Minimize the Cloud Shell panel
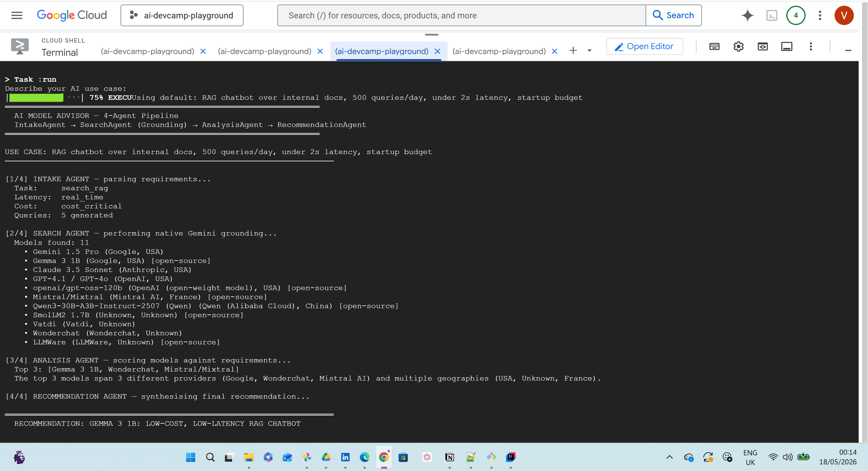The image size is (868, 471). [x=848, y=51]
